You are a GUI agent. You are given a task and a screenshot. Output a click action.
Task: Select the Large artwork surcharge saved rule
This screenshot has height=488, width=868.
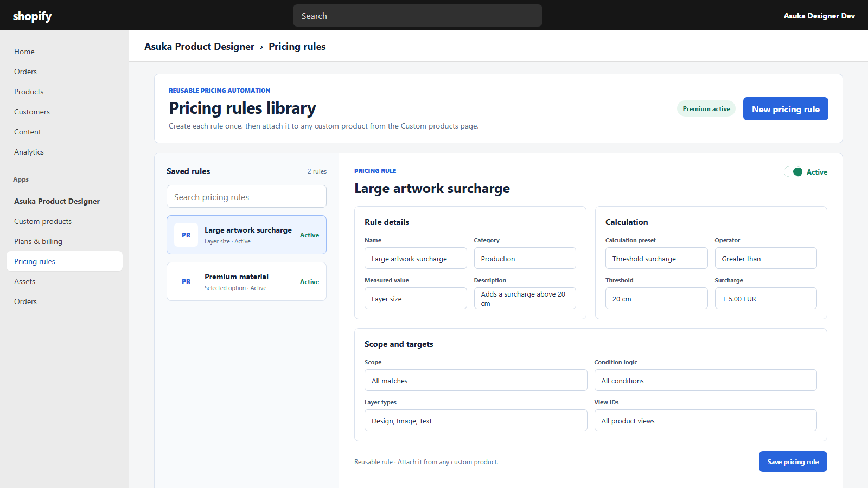tap(246, 235)
